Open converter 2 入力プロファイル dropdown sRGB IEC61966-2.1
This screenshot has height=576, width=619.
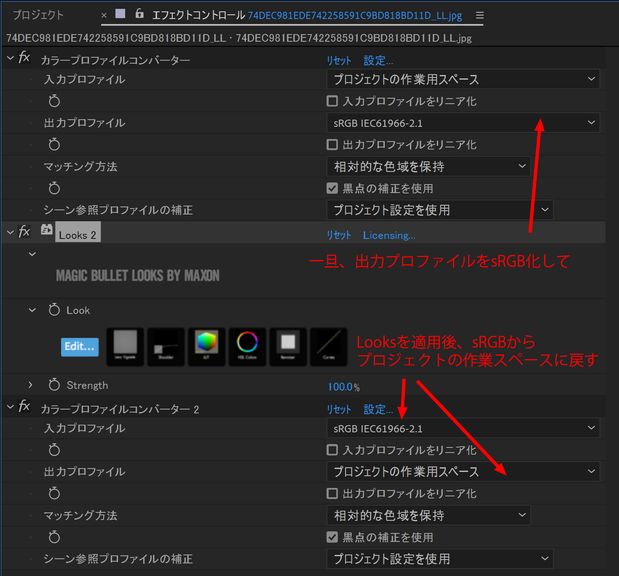[x=463, y=428]
